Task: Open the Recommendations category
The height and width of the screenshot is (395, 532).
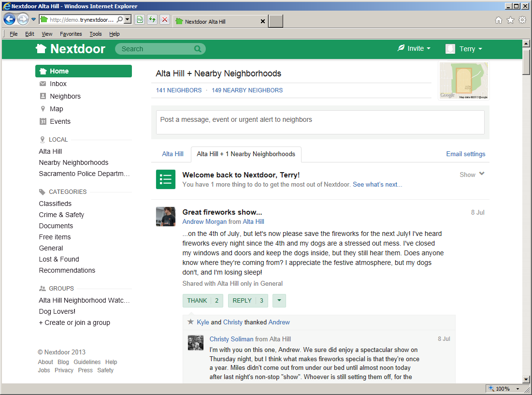Action: 67,270
